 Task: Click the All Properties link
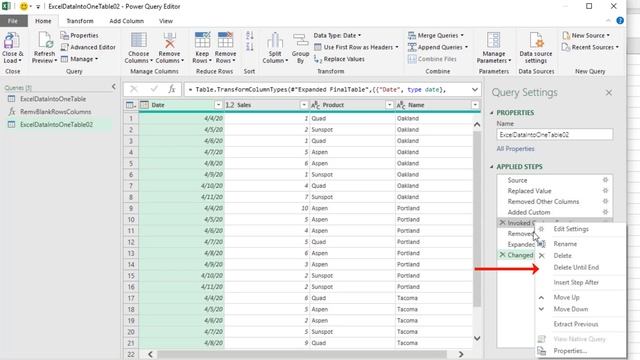pos(515,149)
